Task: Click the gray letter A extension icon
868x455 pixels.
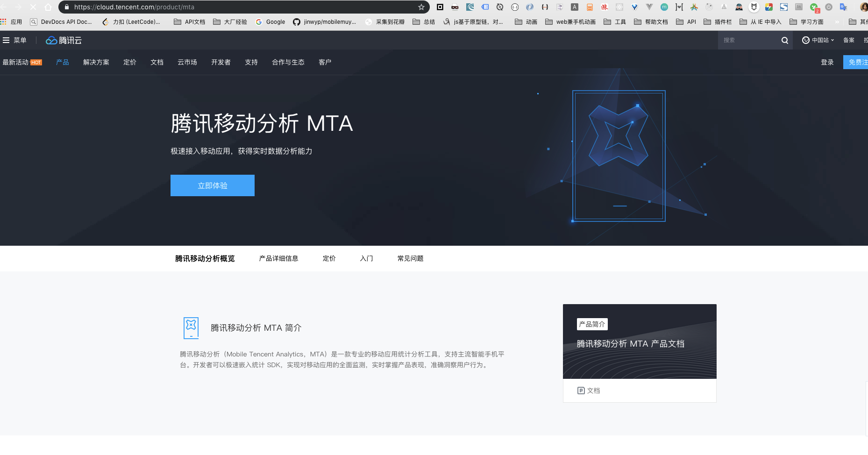Action: tap(575, 7)
